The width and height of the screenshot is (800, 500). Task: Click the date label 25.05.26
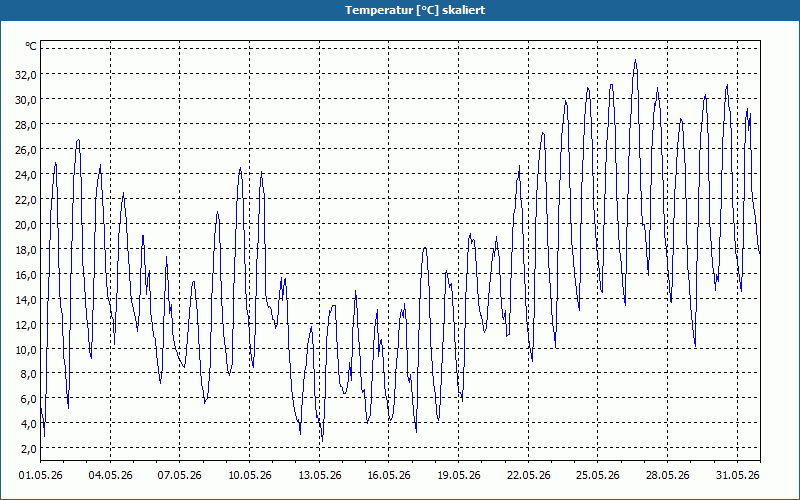[598, 475]
